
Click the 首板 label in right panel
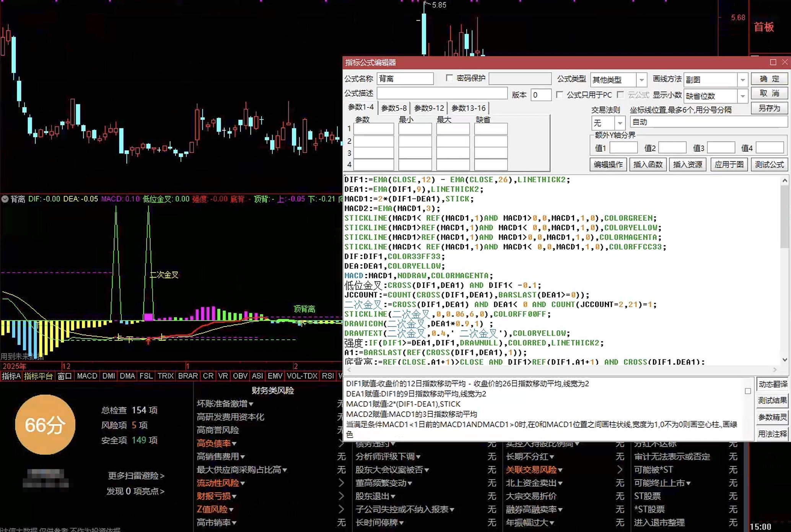coord(764,27)
